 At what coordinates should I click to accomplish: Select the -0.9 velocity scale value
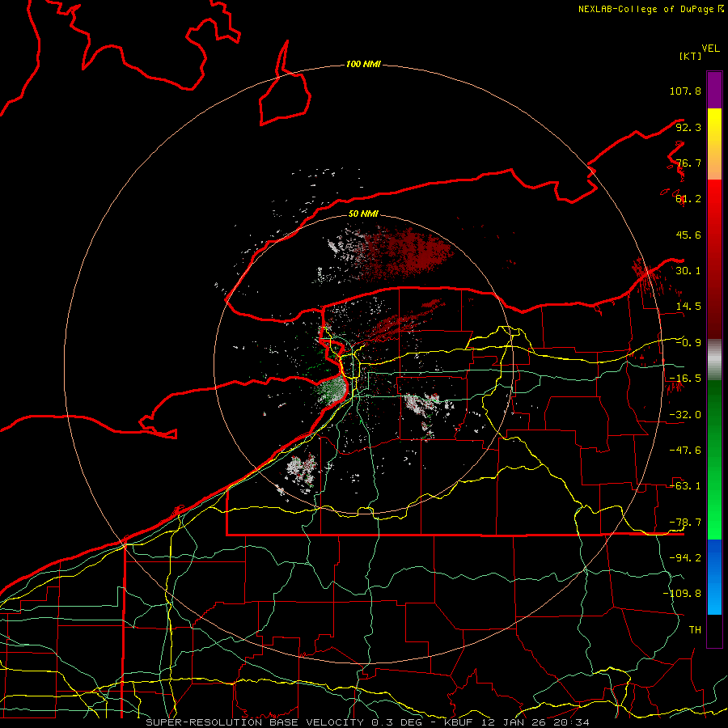coord(688,343)
